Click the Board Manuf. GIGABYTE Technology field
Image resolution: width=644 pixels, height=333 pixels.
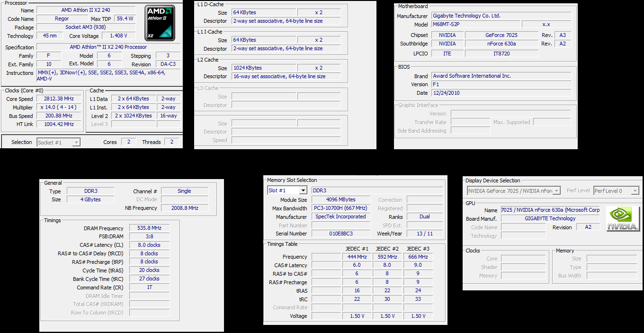(x=550, y=218)
